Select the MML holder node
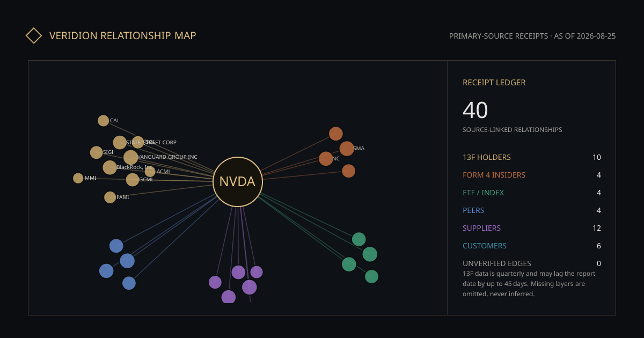The image size is (644, 338). pyautogui.click(x=78, y=178)
